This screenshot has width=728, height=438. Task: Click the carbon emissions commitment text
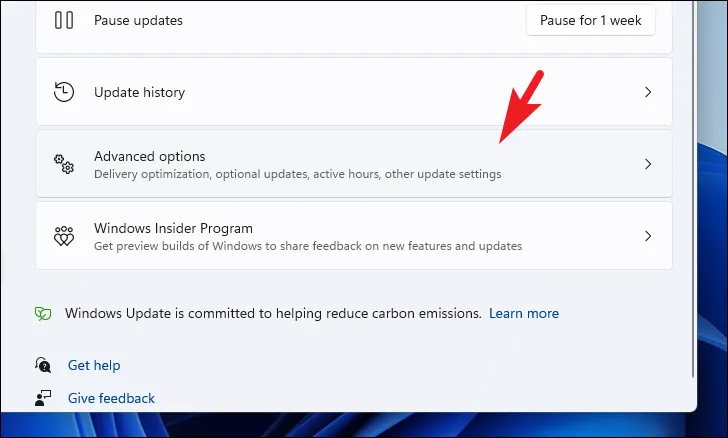pyautogui.click(x=273, y=314)
